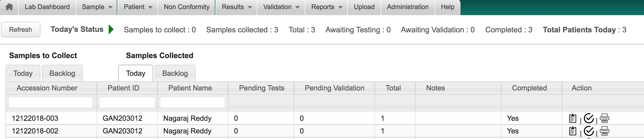Sort by Pending Tests column header
Screen dimensions: 644x139
pyautogui.click(x=262, y=88)
